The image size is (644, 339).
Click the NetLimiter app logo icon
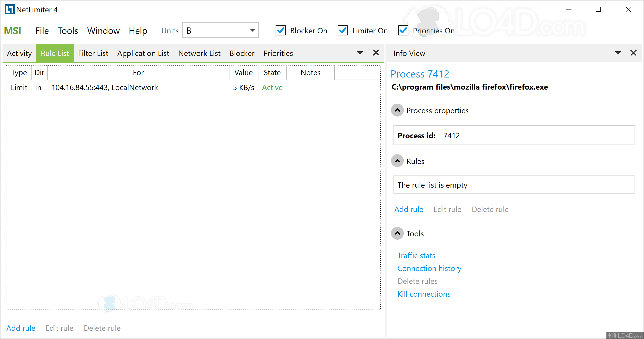tap(9, 9)
